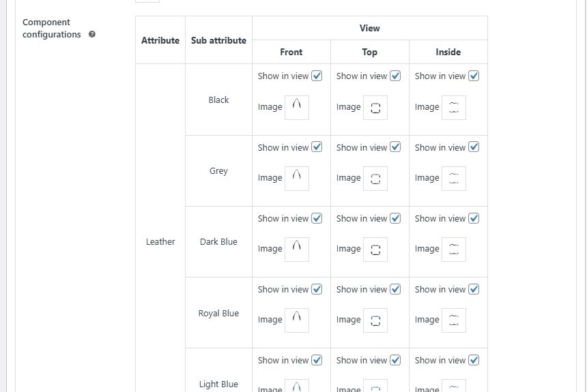Change the Dark Blue Front view image
The width and height of the screenshot is (587, 392).
point(297,249)
